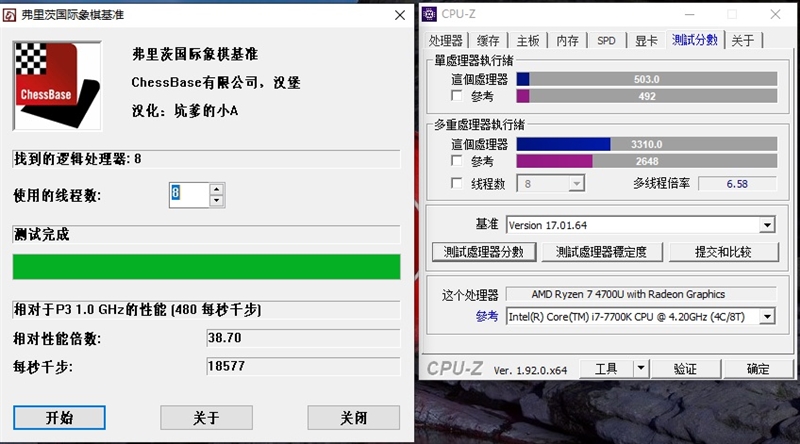Open the thread count dropdown showing 8
Image resolution: width=800 pixels, height=444 pixels.
click(576, 184)
